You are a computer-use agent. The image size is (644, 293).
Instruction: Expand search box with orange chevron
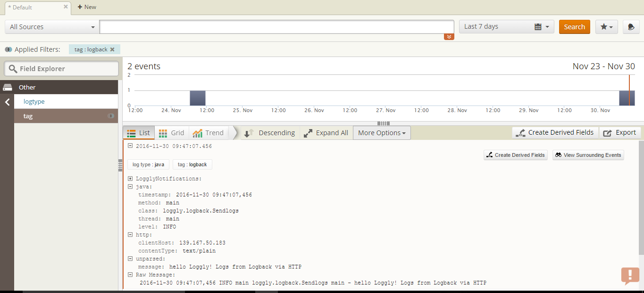pyautogui.click(x=449, y=37)
